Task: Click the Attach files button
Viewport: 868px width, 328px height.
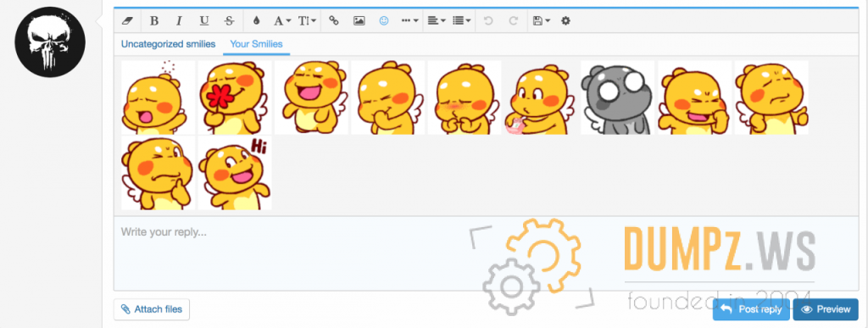Action: point(152,309)
